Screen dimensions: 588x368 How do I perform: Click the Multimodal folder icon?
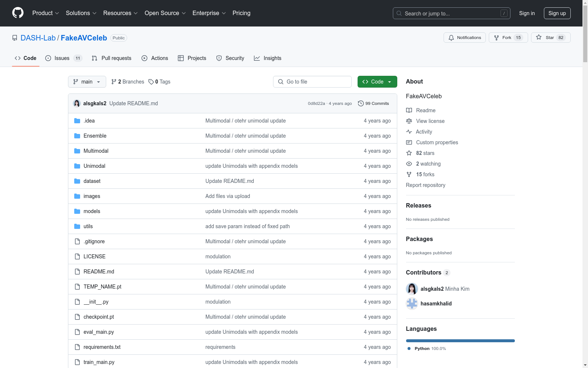[x=77, y=151]
